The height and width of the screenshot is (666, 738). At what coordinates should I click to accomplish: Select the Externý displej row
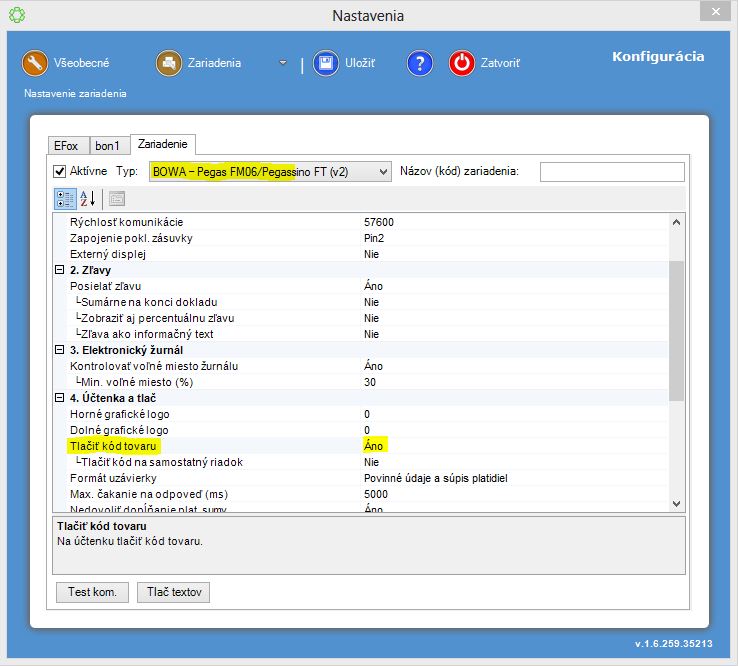click(361, 254)
